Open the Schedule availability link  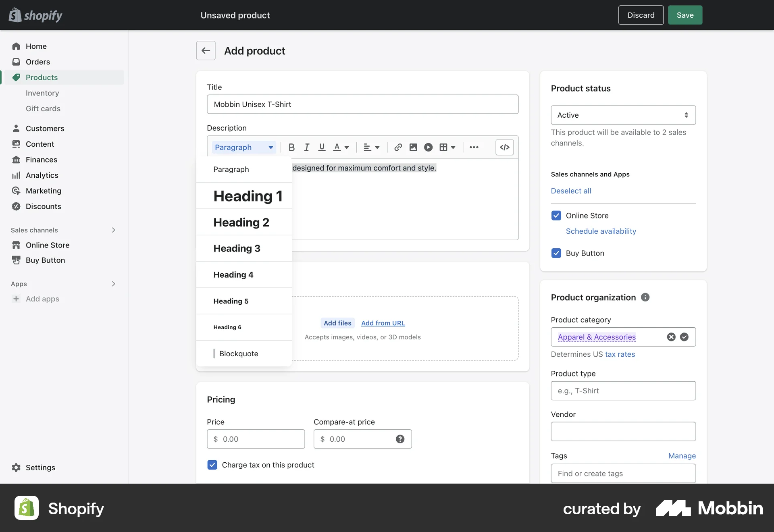click(600, 231)
